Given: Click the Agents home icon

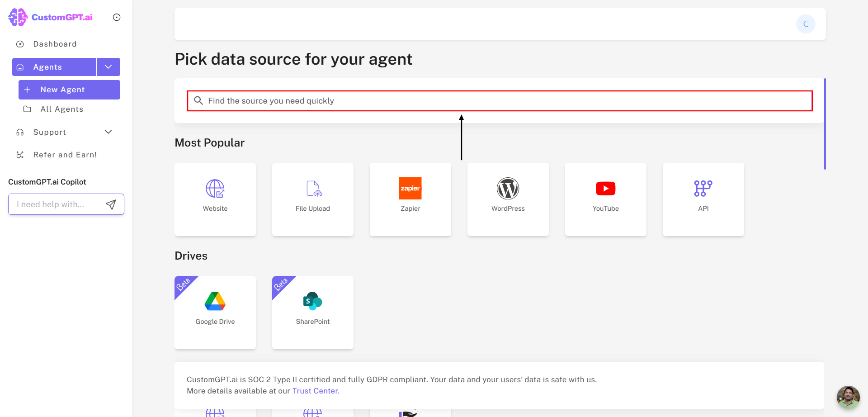Looking at the screenshot, I should (x=20, y=67).
